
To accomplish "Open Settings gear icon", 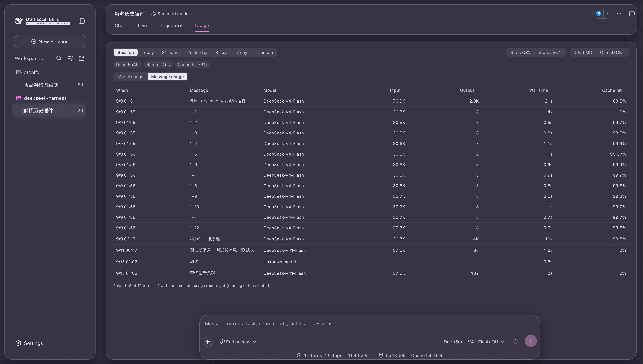I will coord(18,343).
